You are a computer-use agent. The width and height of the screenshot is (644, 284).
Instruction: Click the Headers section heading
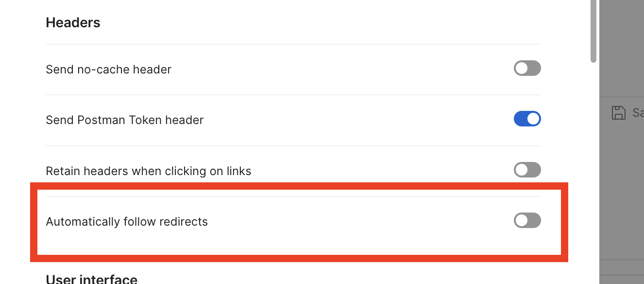[73, 23]
